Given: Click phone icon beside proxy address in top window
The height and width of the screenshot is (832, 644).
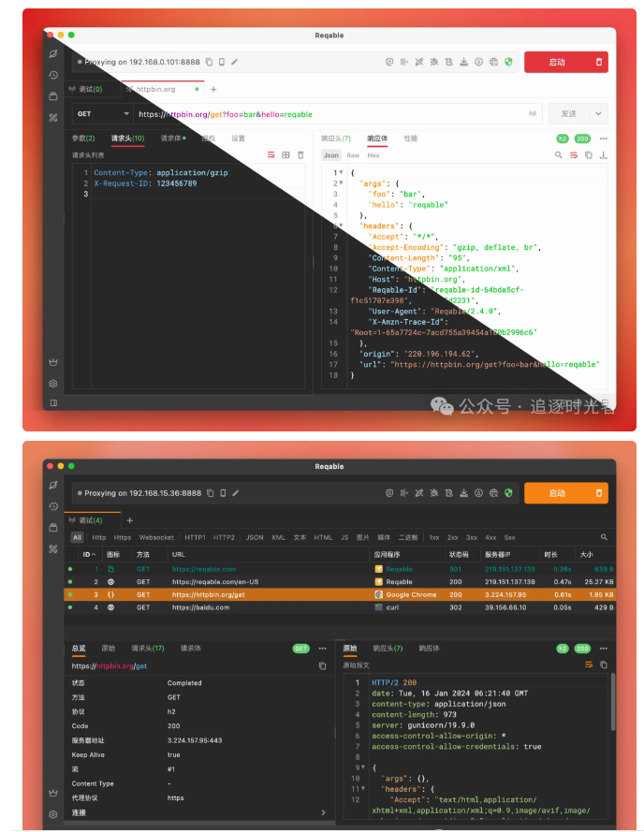Looking at the screenshot, I should pos(222,62).
